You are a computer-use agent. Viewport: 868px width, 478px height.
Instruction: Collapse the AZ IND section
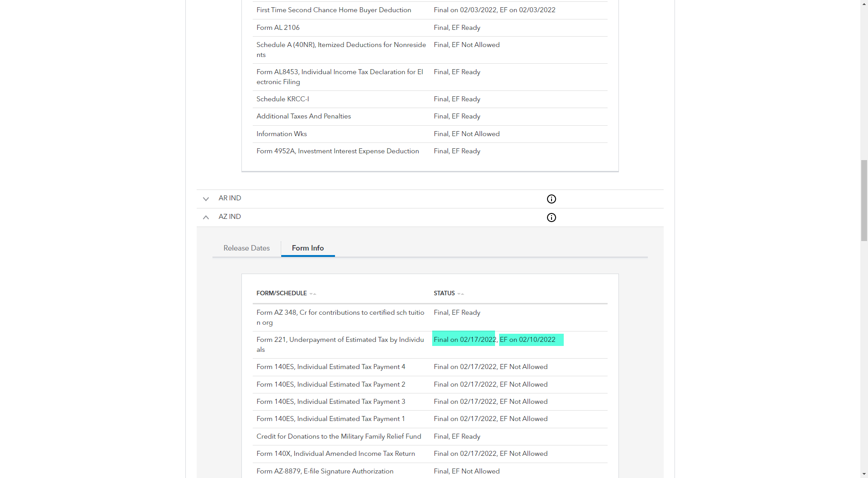(x=206, y=218)
